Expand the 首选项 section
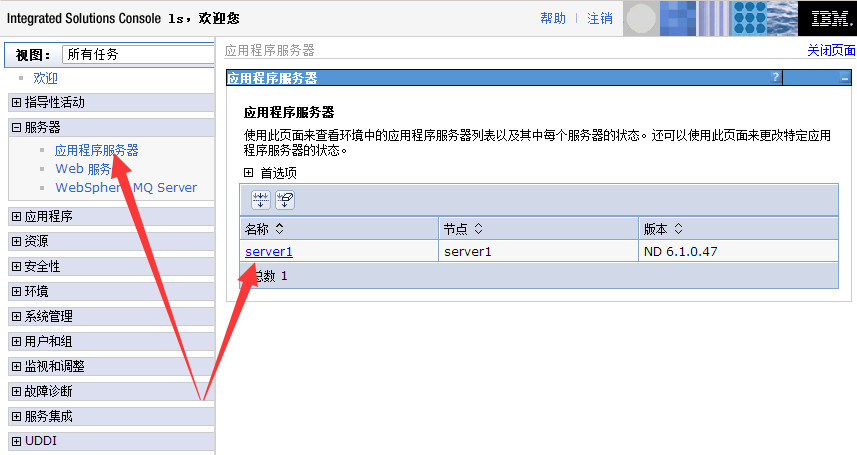 [x=249, y=173]
